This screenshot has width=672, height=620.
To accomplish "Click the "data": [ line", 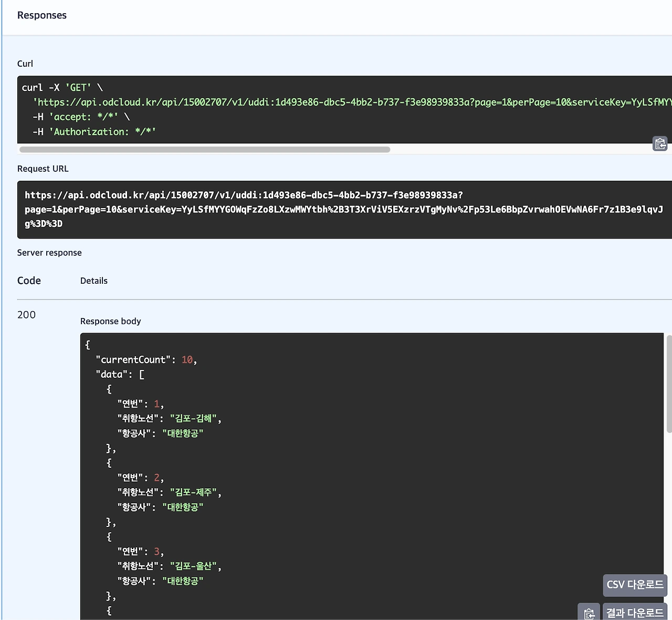I will tap(120, 375).
